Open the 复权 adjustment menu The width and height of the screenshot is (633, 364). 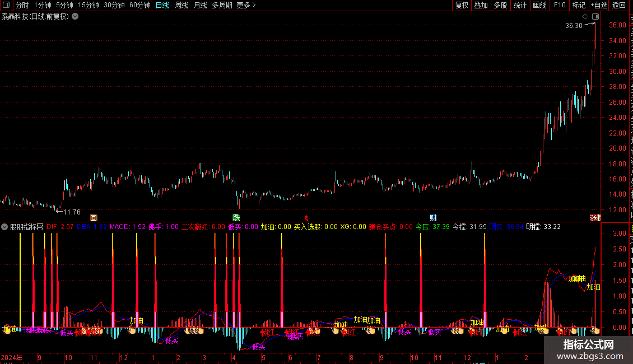pyautogui.click(x=462, y=5)
